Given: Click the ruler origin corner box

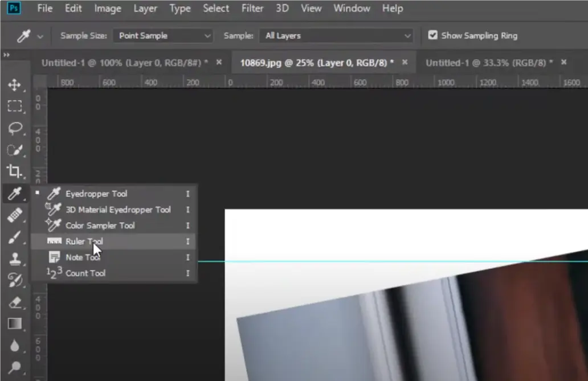Looking at the screenshot, I should pyautogui.click(x=40, y=81).
